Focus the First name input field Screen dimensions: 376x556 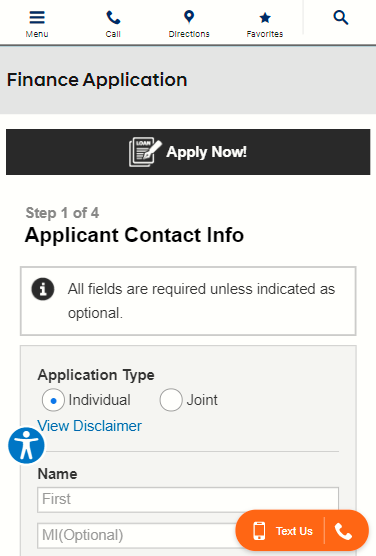[188, 500]
